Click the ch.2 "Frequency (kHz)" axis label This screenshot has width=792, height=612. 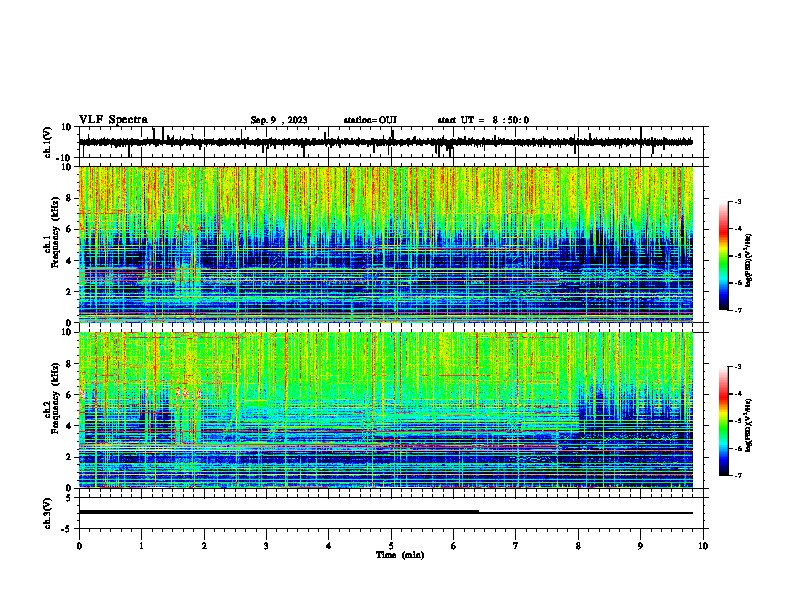[55, 398]
